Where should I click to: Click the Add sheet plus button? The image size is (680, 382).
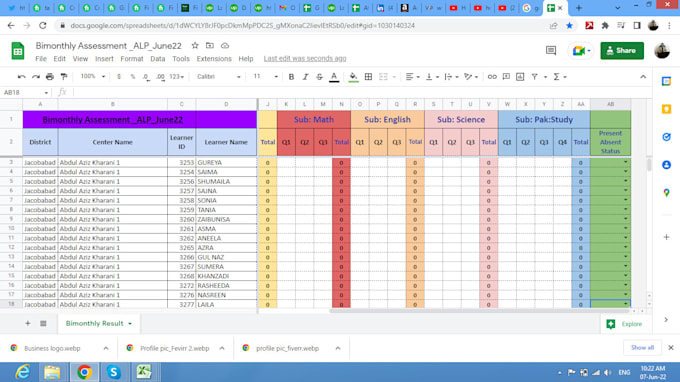28,323
